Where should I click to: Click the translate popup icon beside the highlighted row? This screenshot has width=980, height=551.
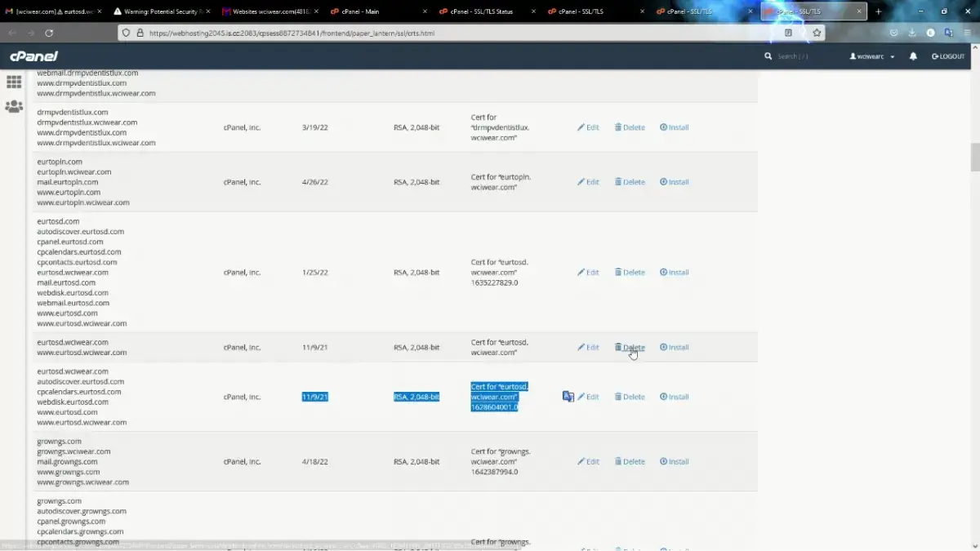pos(568,397)
